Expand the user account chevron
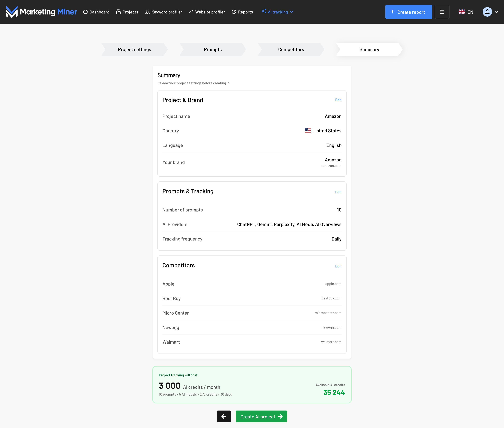Viewport: 504px width, 428px height. tap(496, 12)
